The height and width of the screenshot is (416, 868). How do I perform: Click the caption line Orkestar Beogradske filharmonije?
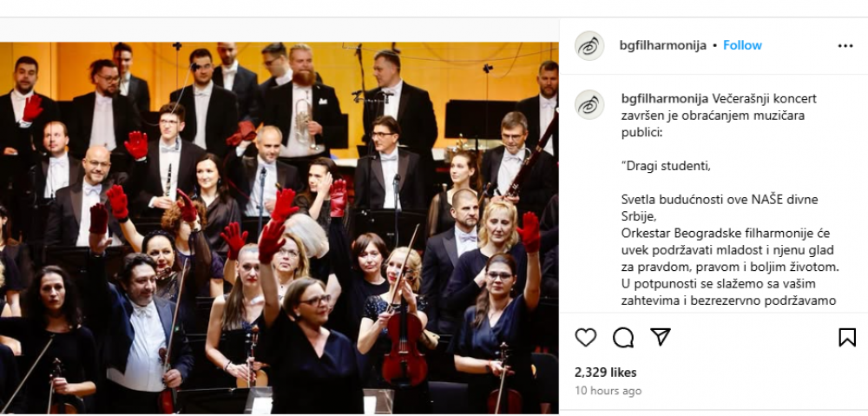click(x=726, y=234)
